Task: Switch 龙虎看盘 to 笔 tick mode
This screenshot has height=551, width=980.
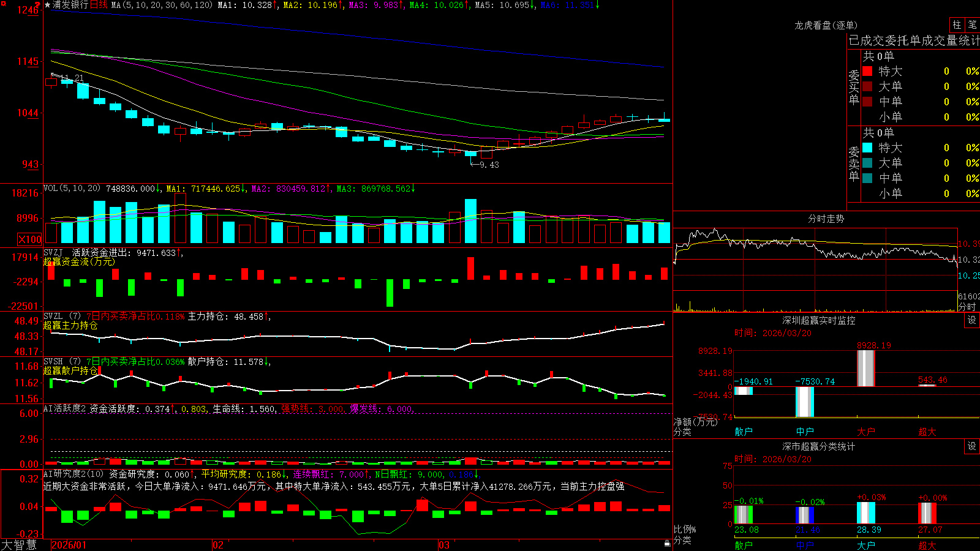Action: pyautogui.click(x=972, y=24)
